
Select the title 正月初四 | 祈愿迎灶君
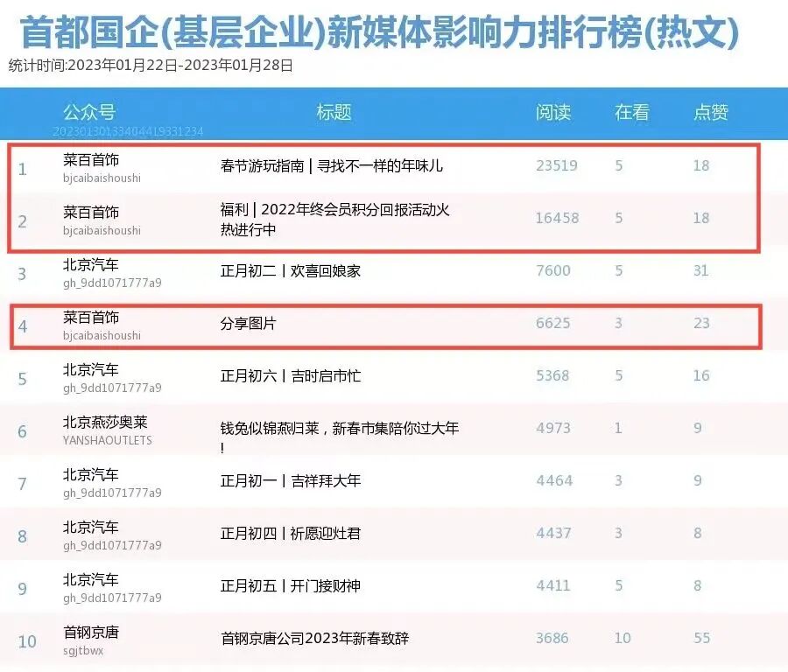tap(291, 534)
